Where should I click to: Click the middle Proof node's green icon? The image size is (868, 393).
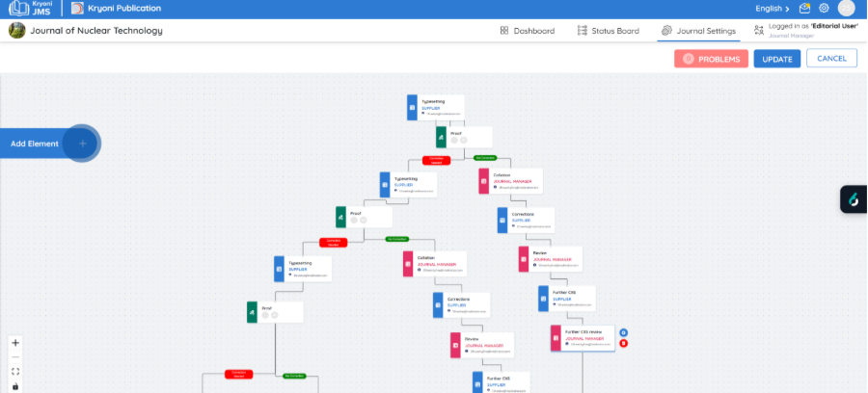[x=341, y=218]
